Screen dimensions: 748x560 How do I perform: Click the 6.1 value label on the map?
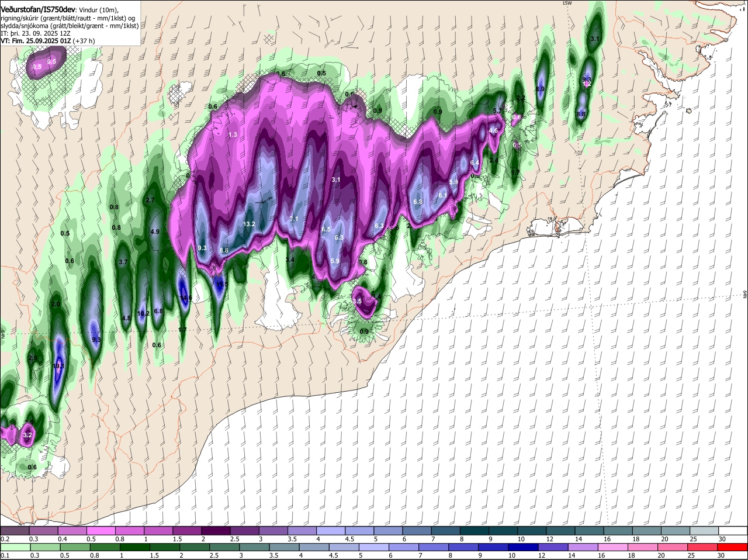point(443,195)
